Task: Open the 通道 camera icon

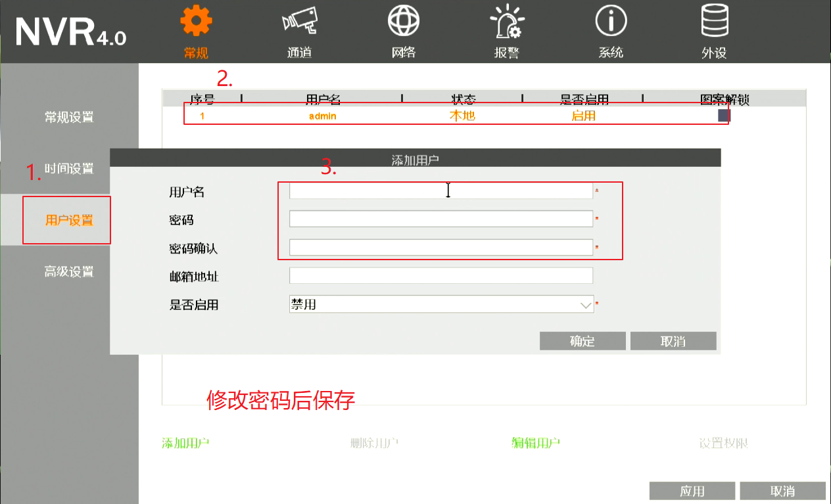Action: pos(299,21)
